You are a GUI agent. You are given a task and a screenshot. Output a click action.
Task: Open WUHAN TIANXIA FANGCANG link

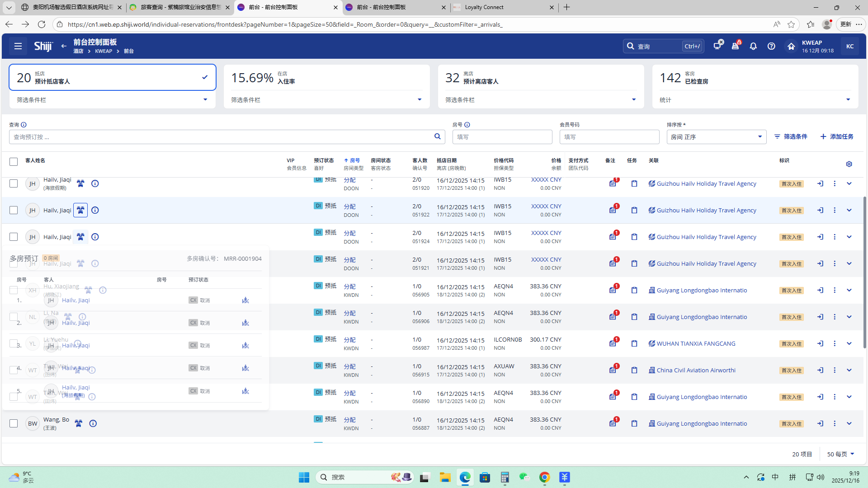coord(696,343)
